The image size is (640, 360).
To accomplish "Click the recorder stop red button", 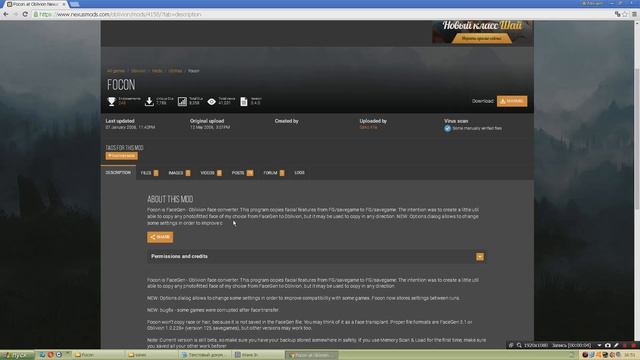I will pos(634,345).
